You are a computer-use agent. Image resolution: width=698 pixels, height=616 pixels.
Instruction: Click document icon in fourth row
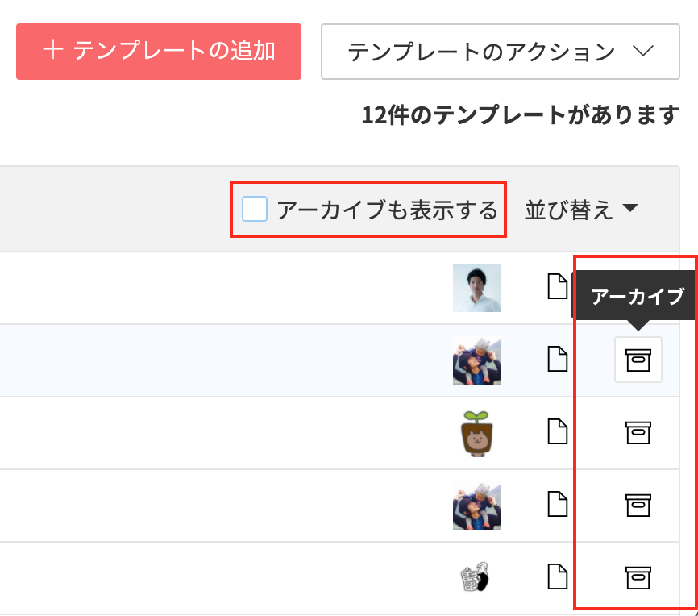click(x=557, y=504)
